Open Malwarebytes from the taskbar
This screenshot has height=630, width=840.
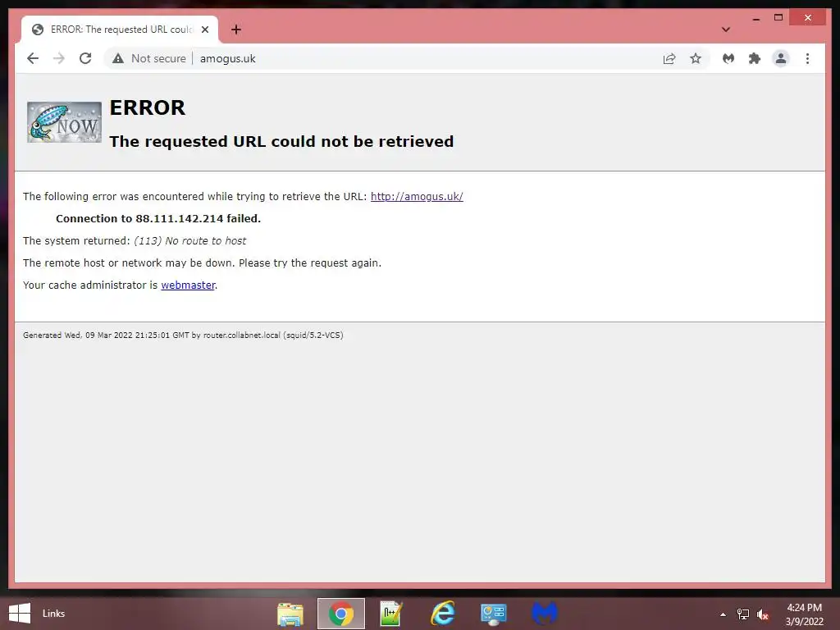[545, 614]
